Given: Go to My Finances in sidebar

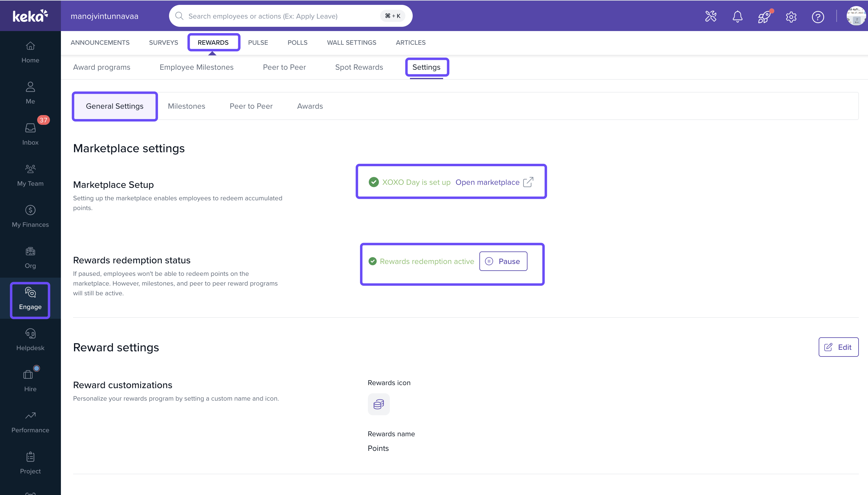Looking at the screenshot, I should tap(30, 216).
